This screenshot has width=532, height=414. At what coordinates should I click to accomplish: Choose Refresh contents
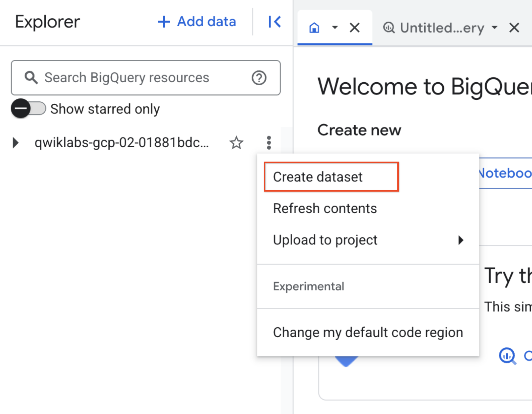368,208
